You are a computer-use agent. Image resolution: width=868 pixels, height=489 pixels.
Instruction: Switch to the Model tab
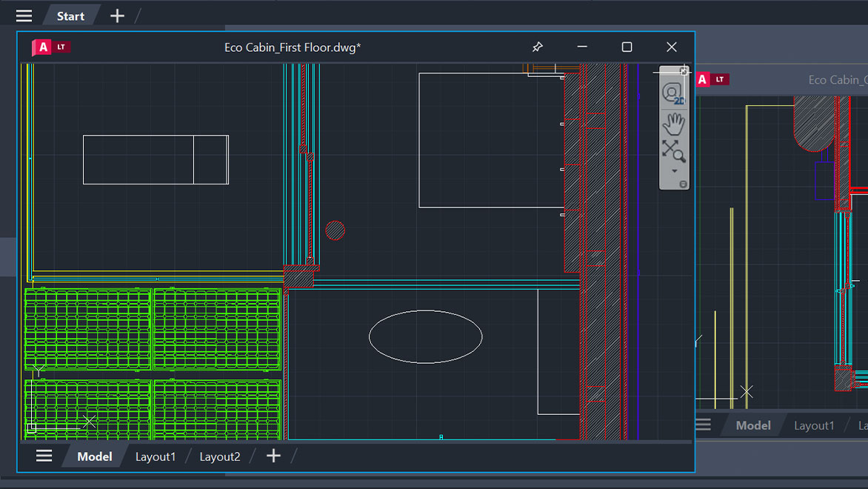coord(94,456)
